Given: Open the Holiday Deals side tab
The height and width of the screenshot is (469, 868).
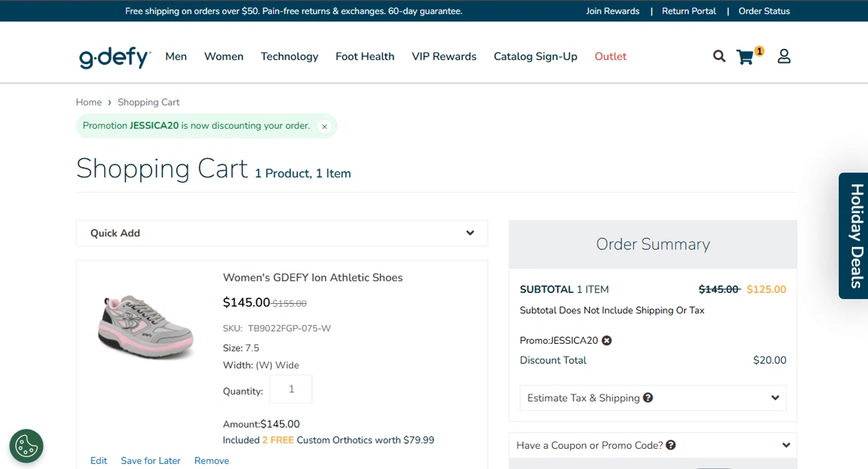Looking at the screenshot, I should [x=854, y=235].
